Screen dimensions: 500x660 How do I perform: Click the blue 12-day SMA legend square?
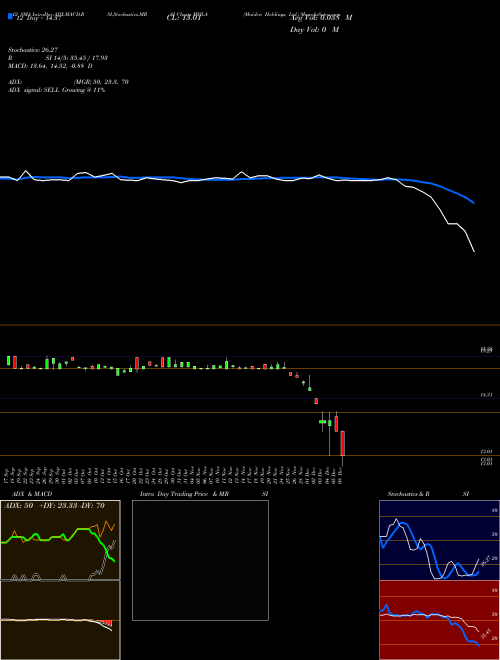(x=10, y=17)
